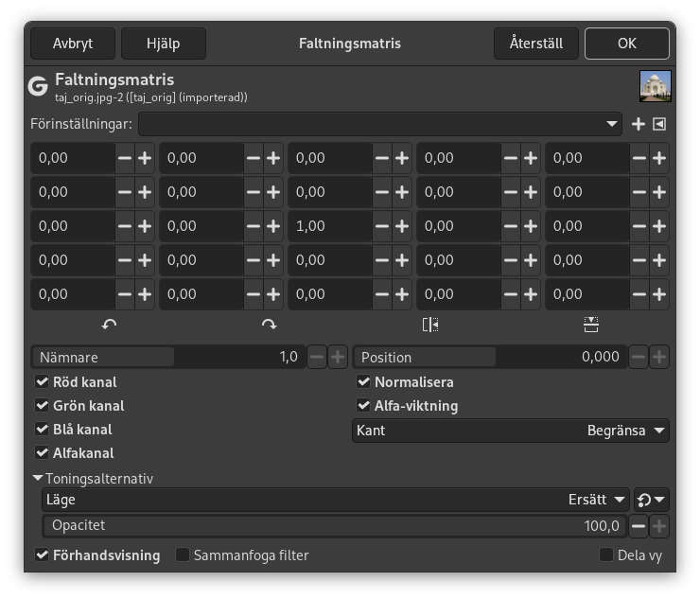Image resolution: width=700 pixels, height=599 pixels.
Task: Collapse the Toningsalternativ section
Action: [38, 479]
